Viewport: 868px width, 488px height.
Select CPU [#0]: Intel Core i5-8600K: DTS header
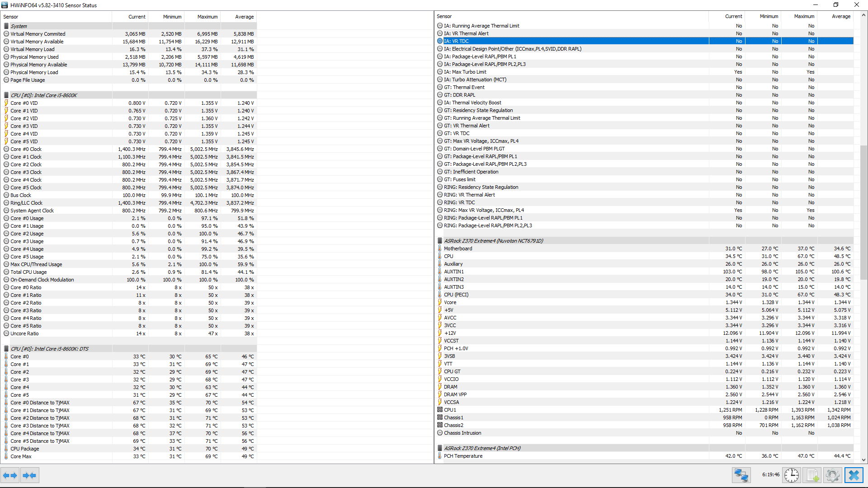[x=50, y=349]
